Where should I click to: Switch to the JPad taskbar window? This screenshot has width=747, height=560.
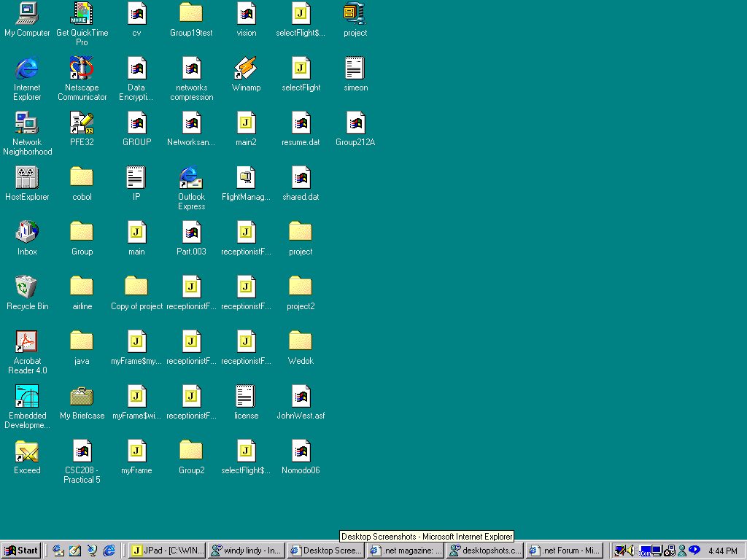point(166,551)
